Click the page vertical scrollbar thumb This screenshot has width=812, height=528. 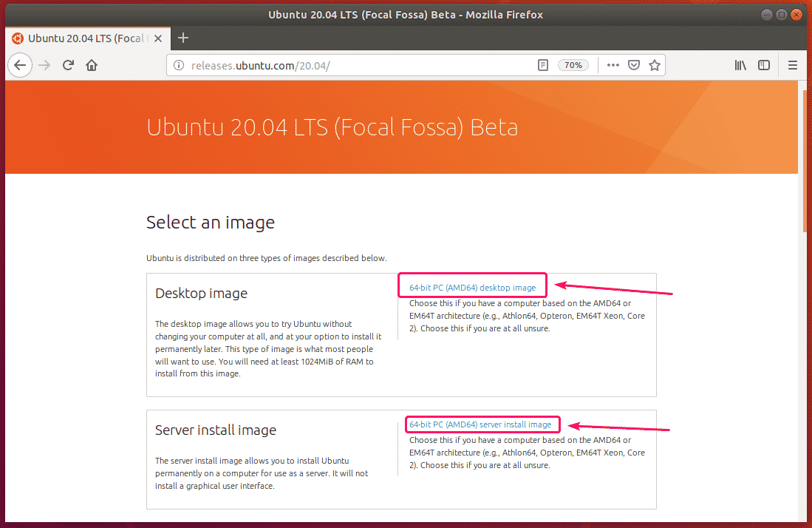click(x=804, y=160)
